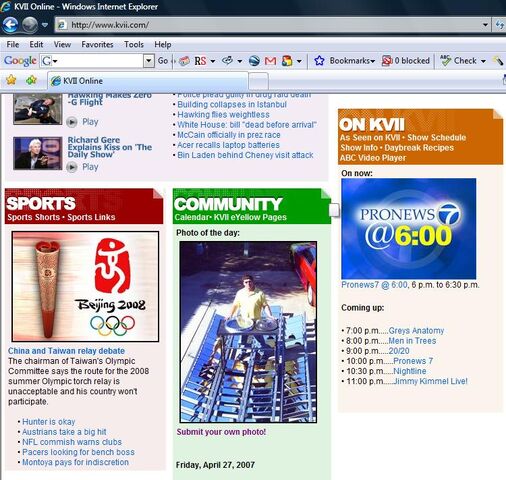
Task: Click the blue globe toolbar icon
Action: [x=254, y=61]
